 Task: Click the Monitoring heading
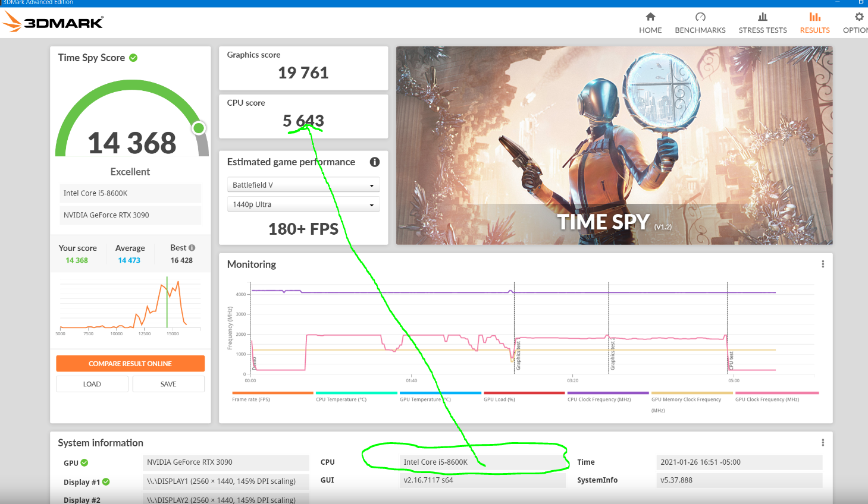click(x=252, y=264)
